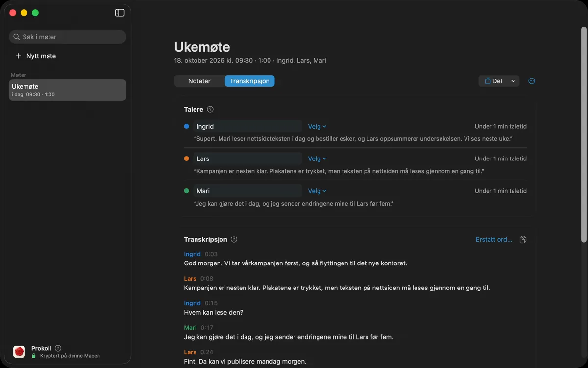Select the Transkripsjon tab
The width and height of the screenshot is (588, 368).
pos(249,81)
